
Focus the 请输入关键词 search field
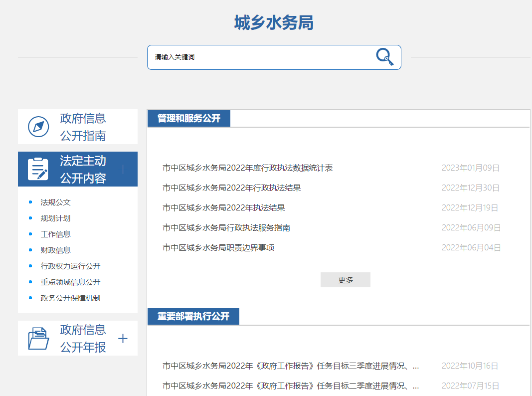(x=274, y=57)
